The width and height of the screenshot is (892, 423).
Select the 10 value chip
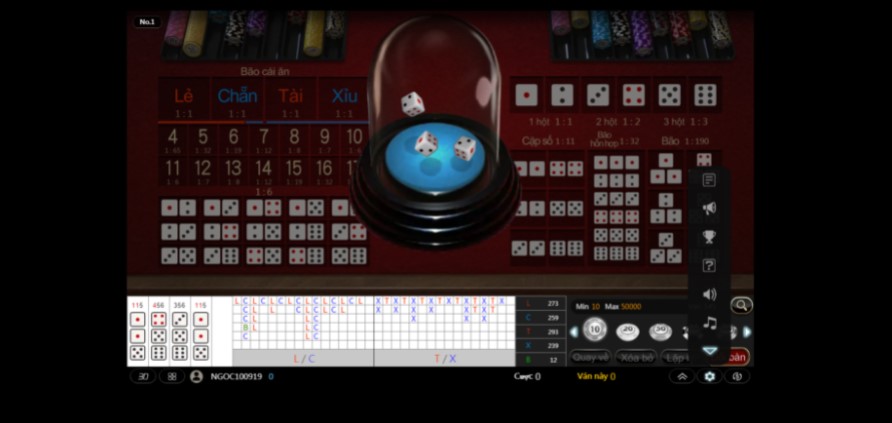(594, 330)
